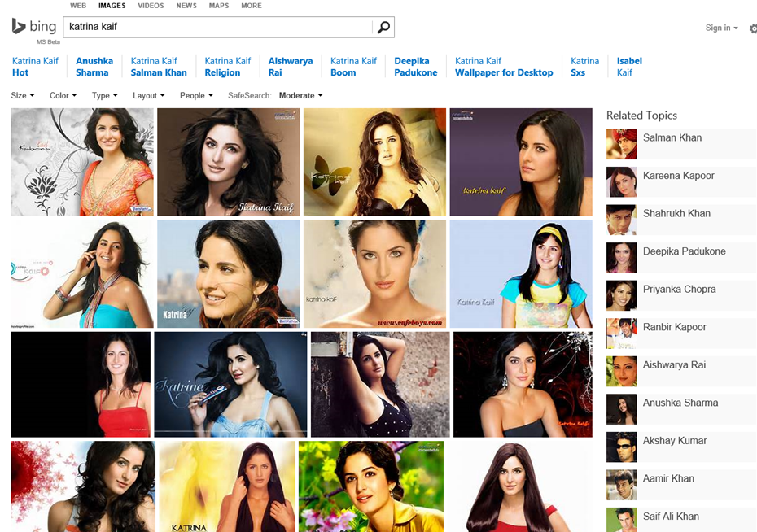Click the 'Aishwarya Rai' suggestion above the filters
Screen dimensions: 757x532
(x=291, y=67)
